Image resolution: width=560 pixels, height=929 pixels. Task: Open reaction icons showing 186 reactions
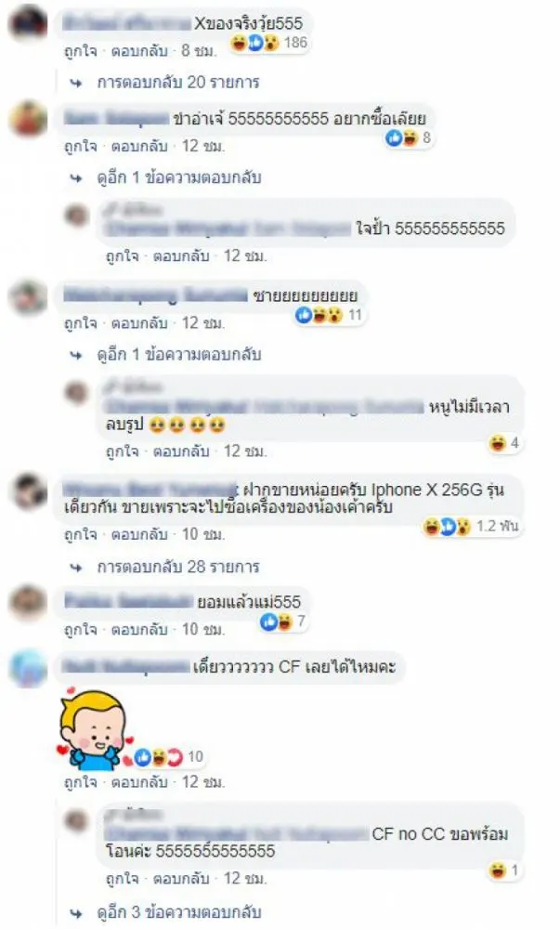269,43
